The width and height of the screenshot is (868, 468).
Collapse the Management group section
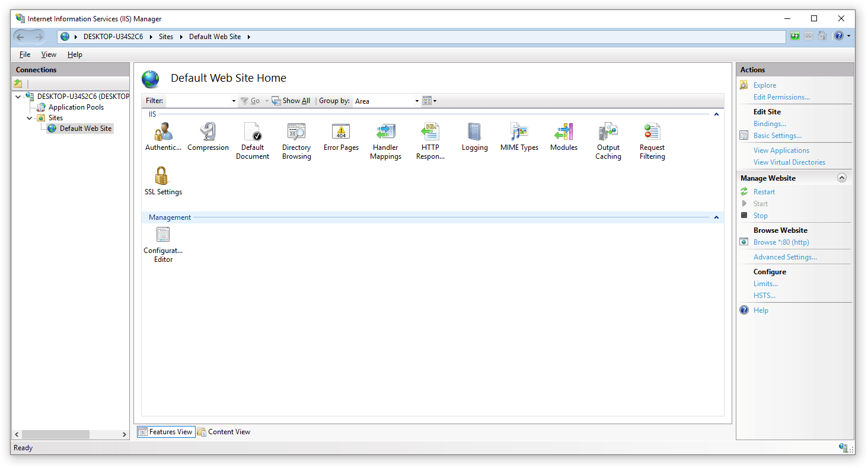point(716,217)
